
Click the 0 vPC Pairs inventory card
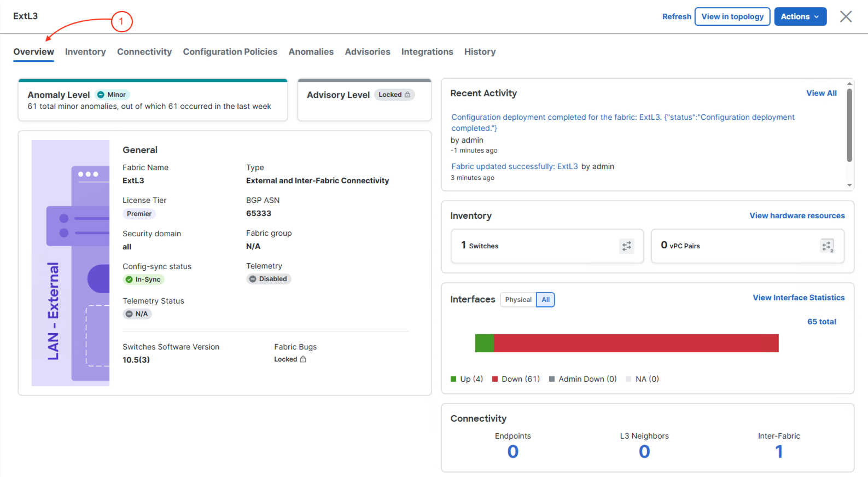coord(747,246)
